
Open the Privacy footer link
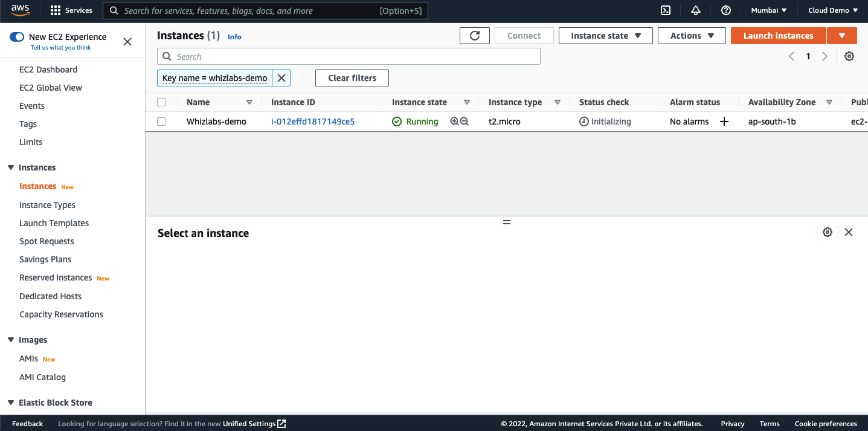(x=733, y=424)
